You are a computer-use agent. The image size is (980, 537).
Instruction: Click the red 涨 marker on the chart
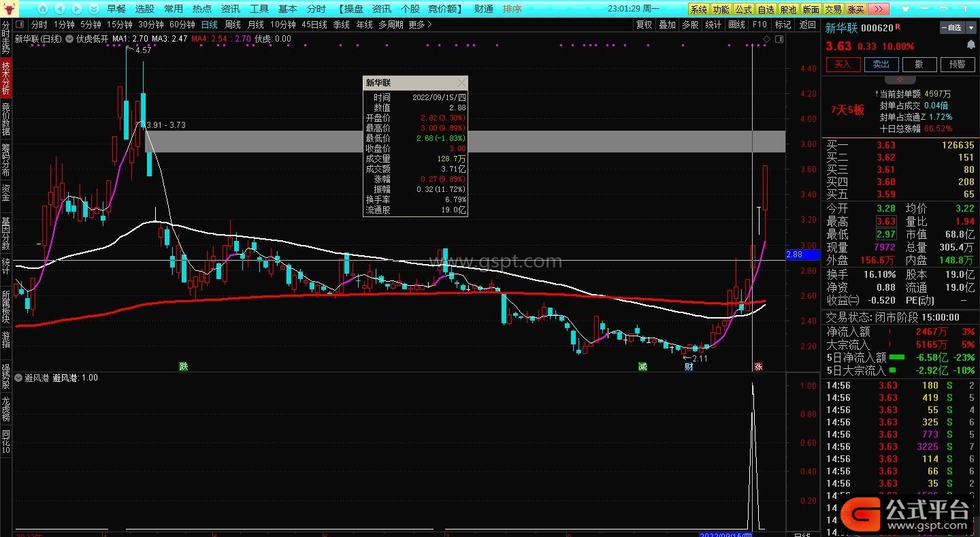pyautogui.click(x=758, y=366)
